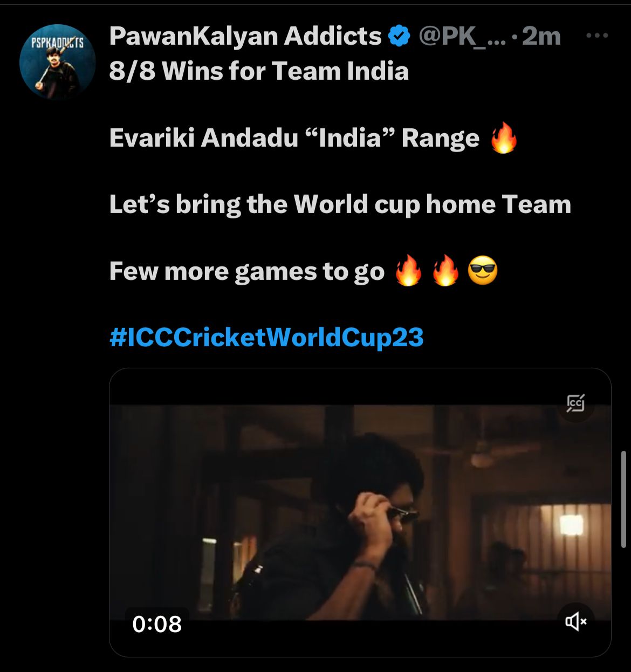Play the embedded video clip
Screen dimensions: 631x672
click(x=360, y=512)
